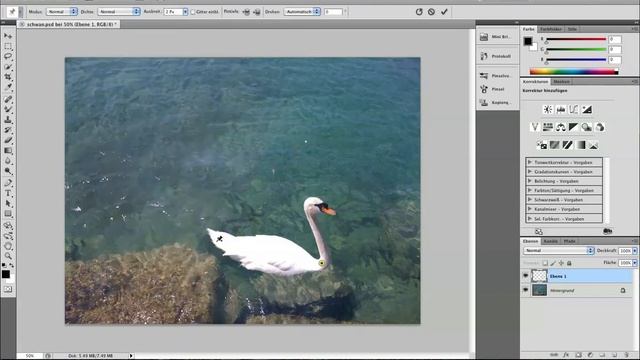Select the Lasso tool
This screenshot has width=640, height=360.
[8, 56]
